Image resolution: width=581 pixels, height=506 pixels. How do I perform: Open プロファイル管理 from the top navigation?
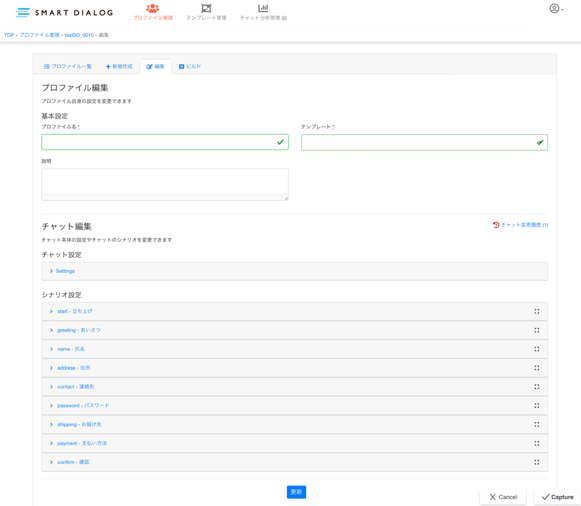point(153,12)
